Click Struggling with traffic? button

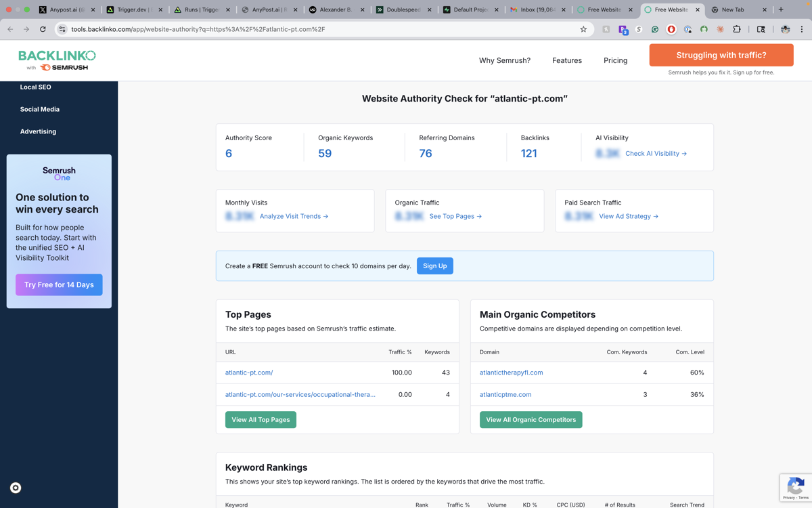[721, 55]
